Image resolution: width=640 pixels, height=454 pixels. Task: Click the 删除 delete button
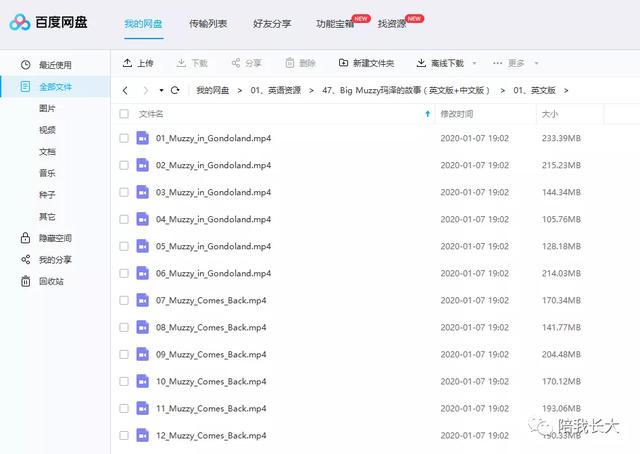[x=300, y=63]
